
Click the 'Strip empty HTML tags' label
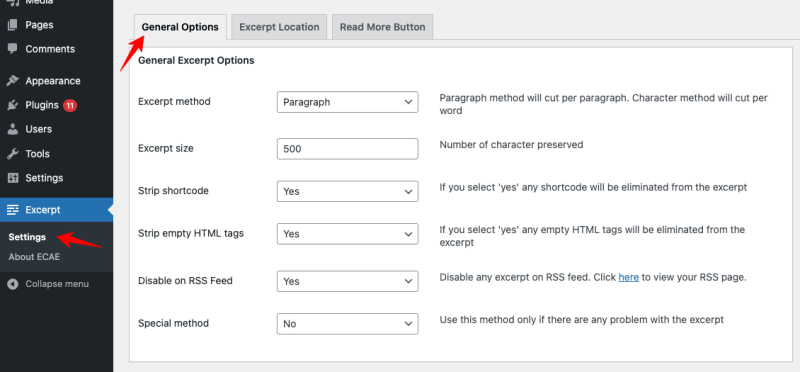191,233
